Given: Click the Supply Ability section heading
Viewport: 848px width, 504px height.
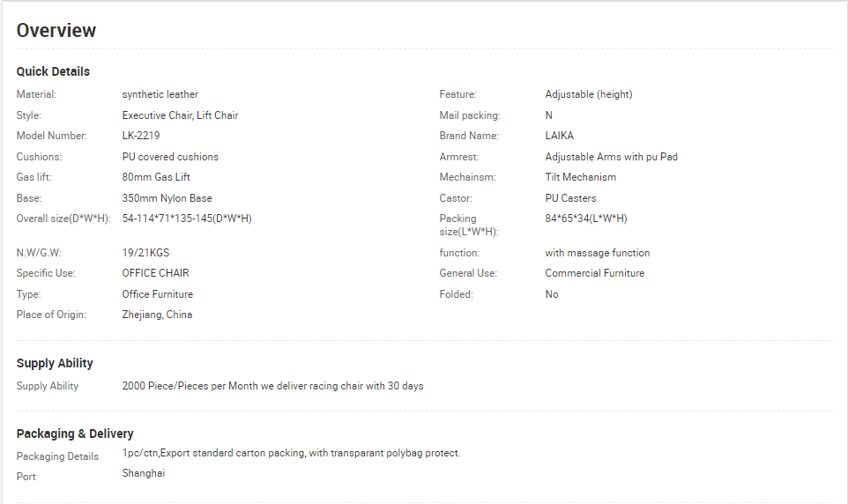Looking at the screenshot, I should coord(55,363).
